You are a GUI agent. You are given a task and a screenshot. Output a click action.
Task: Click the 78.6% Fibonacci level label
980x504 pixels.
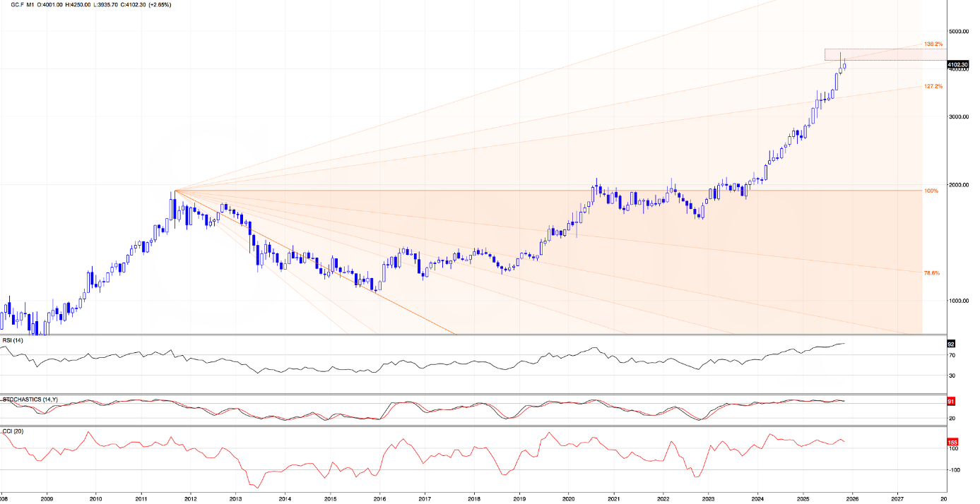(932, 272)
